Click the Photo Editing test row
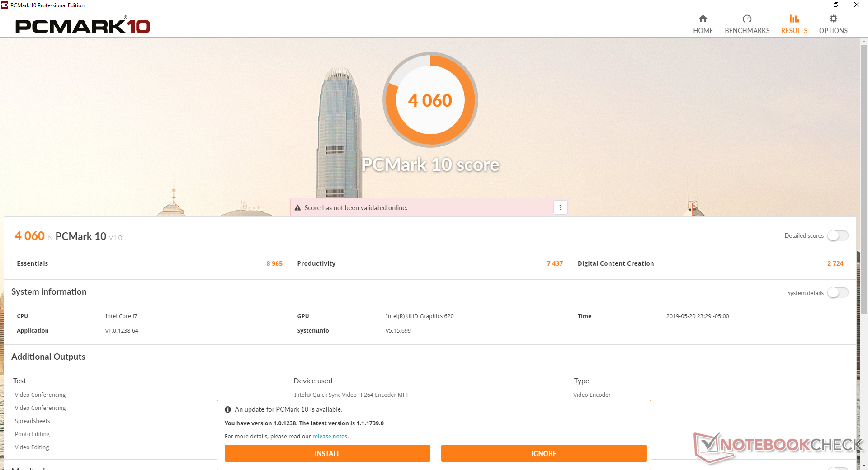The width and height of the screenshot is (868, 470). [x=32, y=434]
